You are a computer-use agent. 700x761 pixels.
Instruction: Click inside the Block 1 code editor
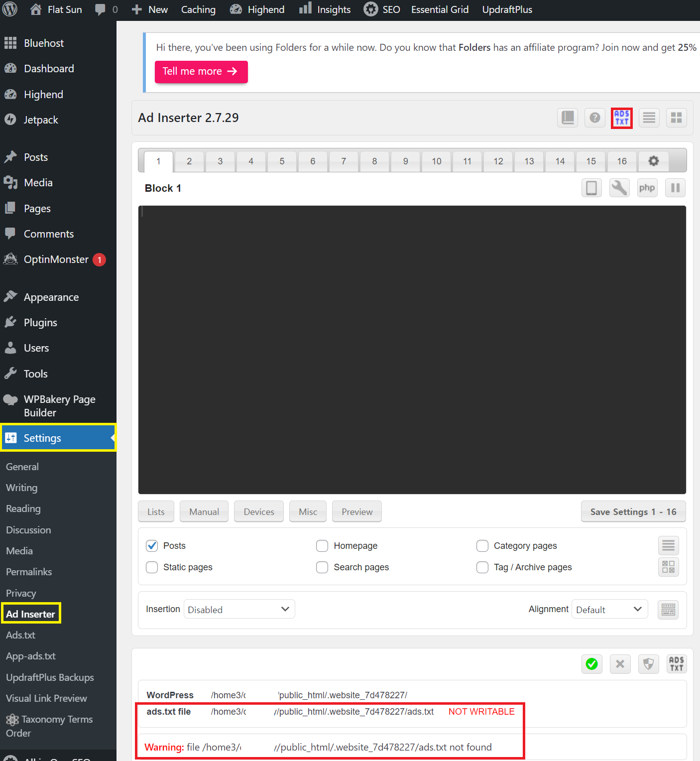coord(412,350)
